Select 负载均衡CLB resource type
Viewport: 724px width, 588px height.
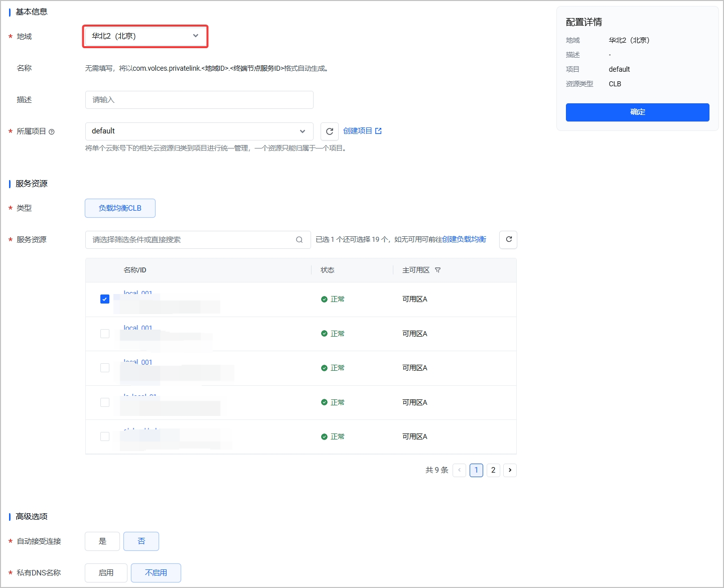(x=120, y=208)
